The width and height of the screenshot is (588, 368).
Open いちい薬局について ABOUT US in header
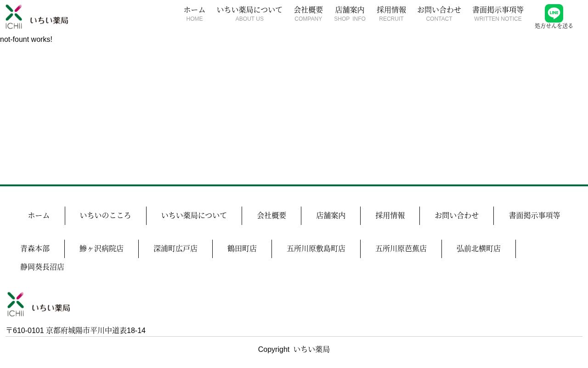tap(249, 14)
